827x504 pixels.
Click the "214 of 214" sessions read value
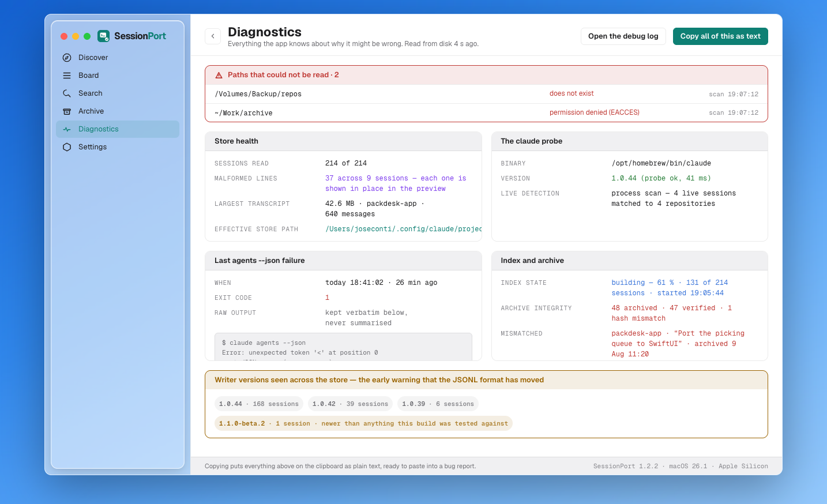(346, 163)
